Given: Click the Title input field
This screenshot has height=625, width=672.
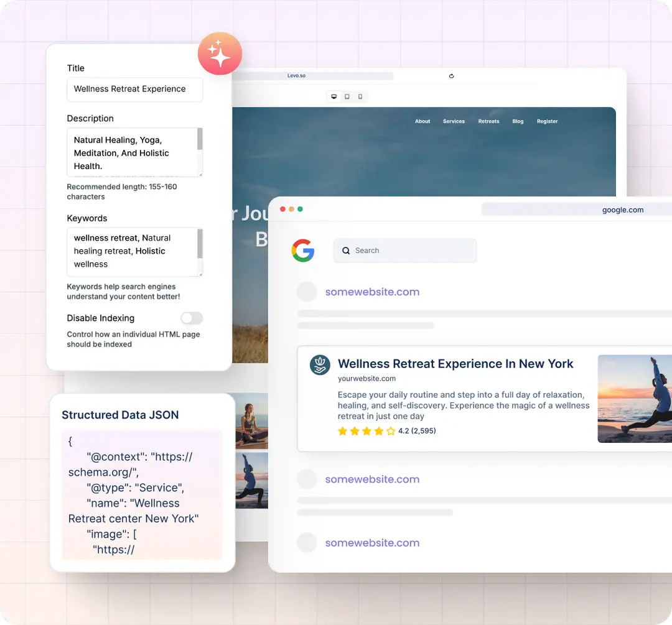Looking at the screenshot, I should click(x=134, y=89).
